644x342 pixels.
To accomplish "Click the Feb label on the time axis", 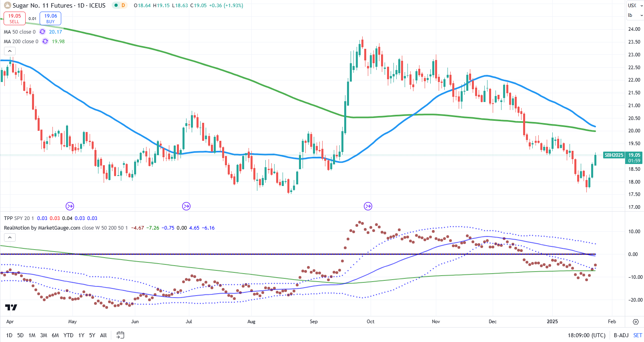I will pyautogui.click(x=612, y=322).
